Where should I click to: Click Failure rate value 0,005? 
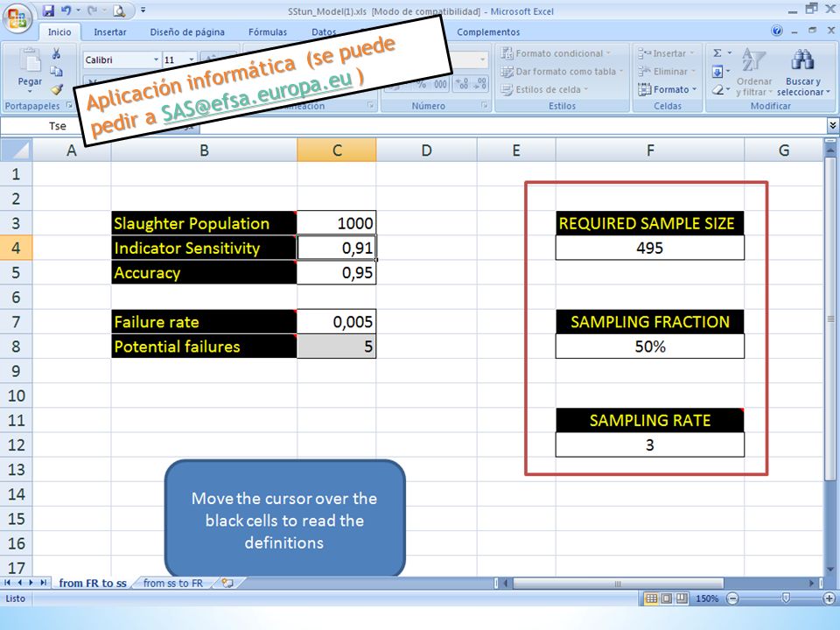pos(336,321)
